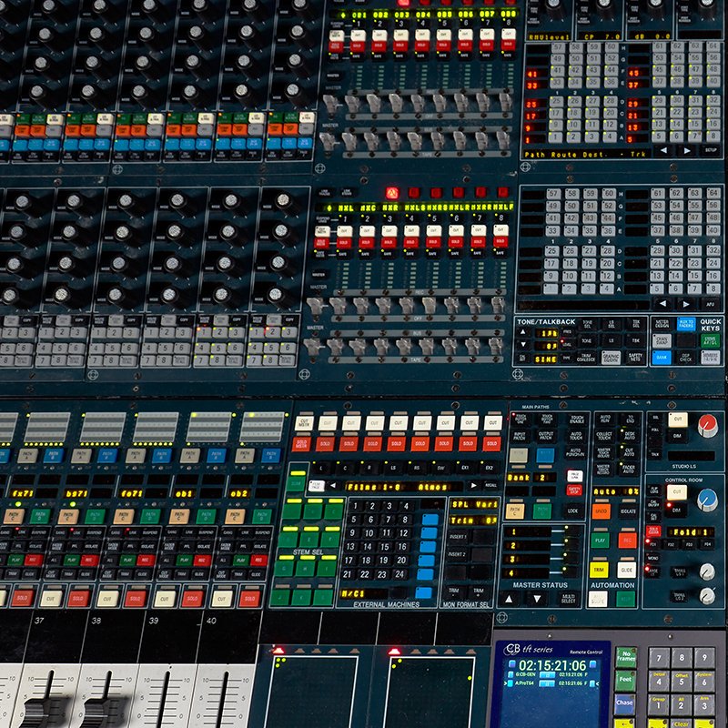The height and width of the screenshot is (728, 728).
Task: Push the green PLAY button in Automation
Action: pos(600,541)
